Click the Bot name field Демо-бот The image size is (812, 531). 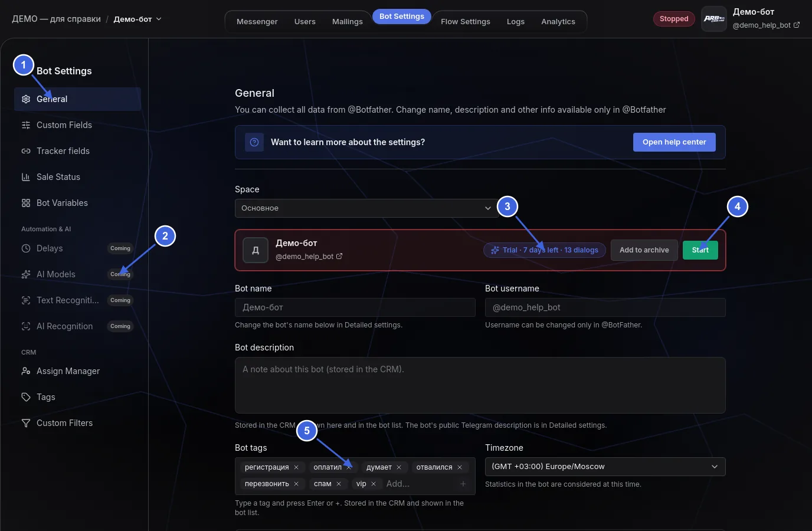pos(355,307)
